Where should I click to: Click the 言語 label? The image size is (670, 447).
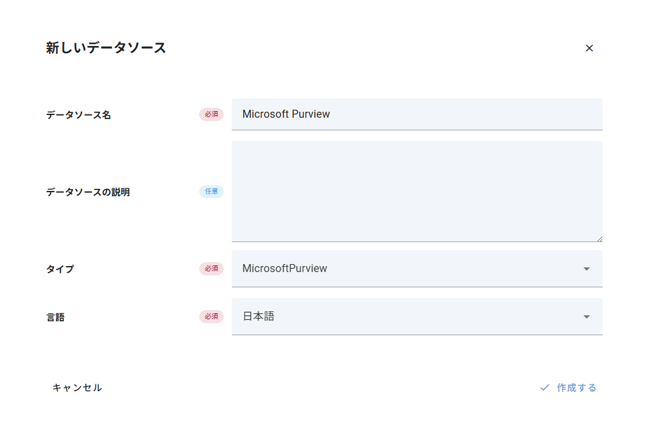pyautogui.click(x=56, y=317)
